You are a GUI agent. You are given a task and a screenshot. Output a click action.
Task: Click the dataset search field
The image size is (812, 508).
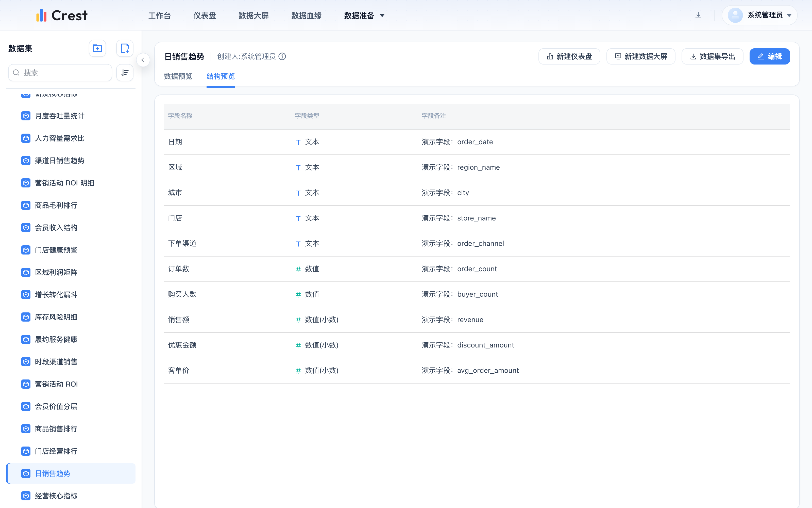coord(60,73)
